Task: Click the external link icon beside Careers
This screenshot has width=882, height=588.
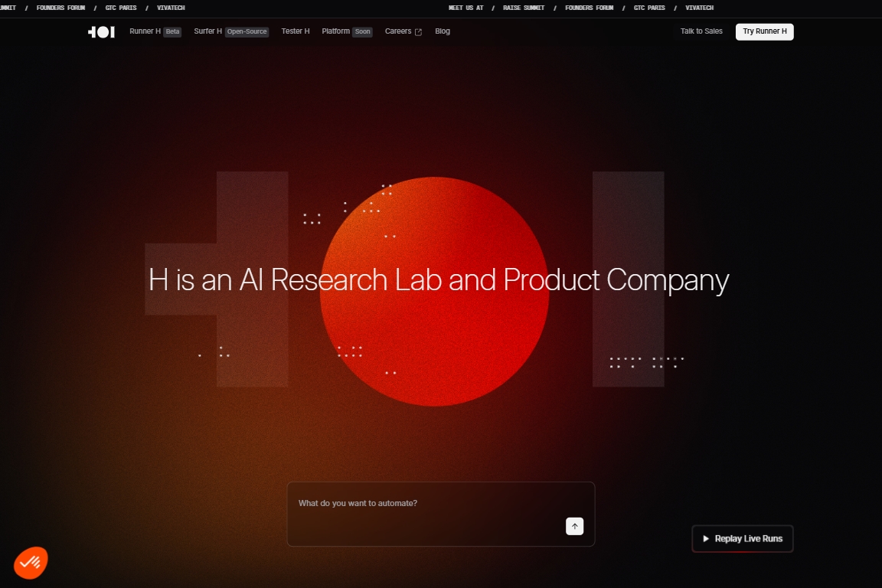Action: click(418, 32)
